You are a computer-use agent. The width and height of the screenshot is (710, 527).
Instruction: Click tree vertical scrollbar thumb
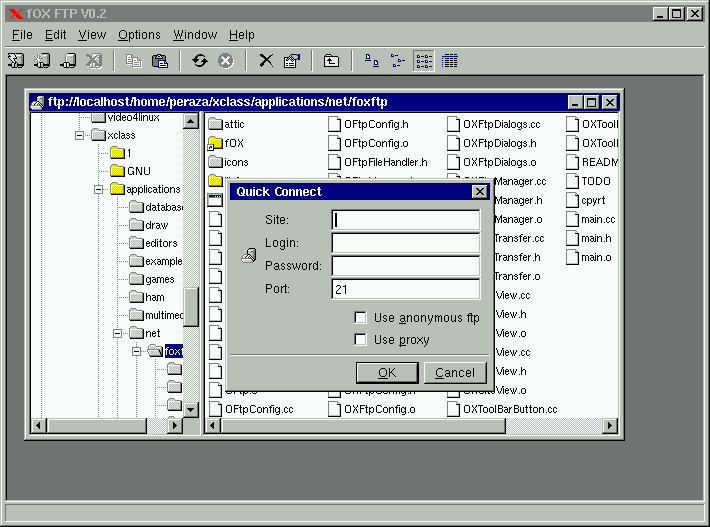[x=191, y=307]
